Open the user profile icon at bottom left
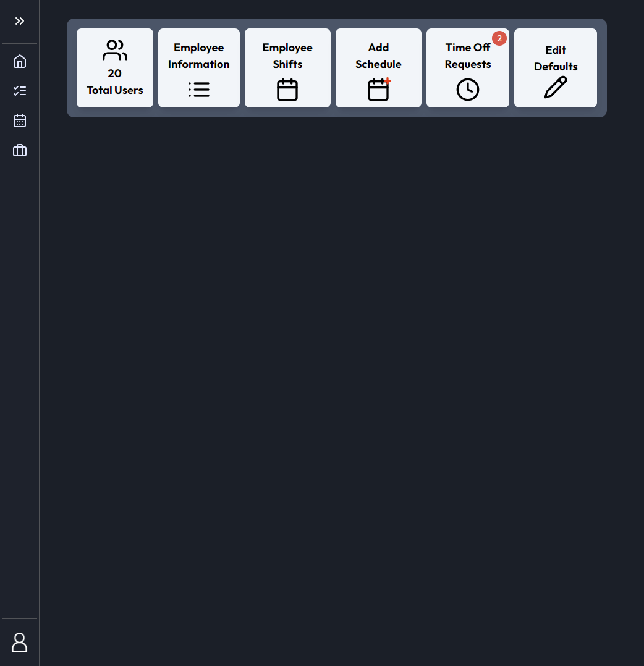 pos(19,643)
